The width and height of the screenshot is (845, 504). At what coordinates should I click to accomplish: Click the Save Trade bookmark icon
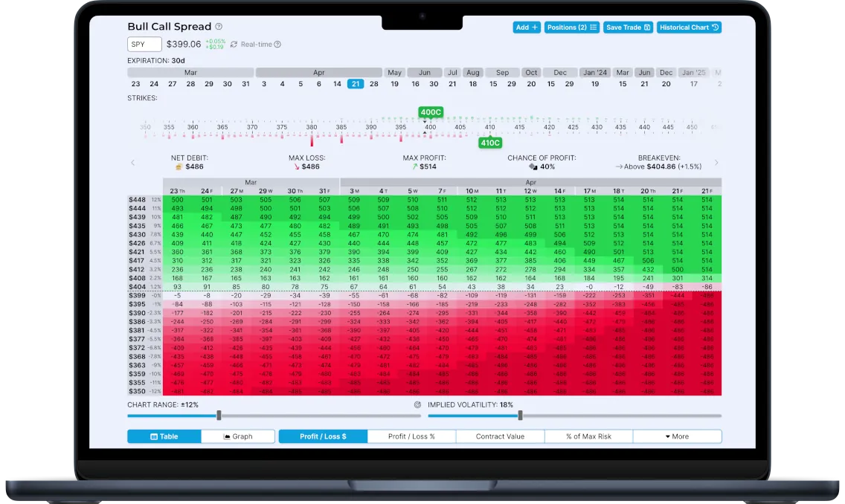point(647,27)
